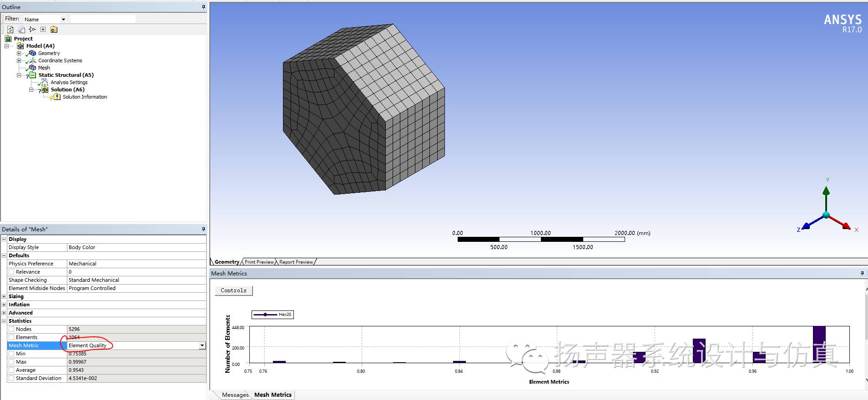The height and width of the screenshot is (400, 868).
Task: Click the Solution Information icon
Action: pyautogui.click(x=57, y=97)
